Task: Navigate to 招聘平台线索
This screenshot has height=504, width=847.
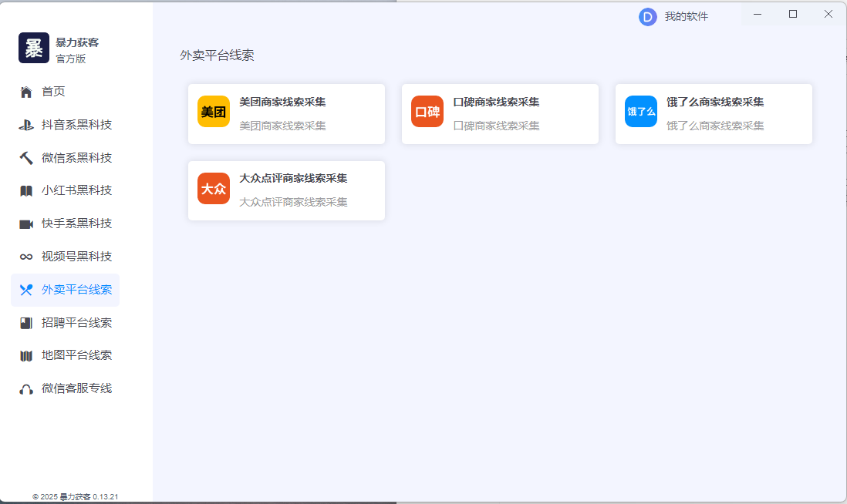Action: tap(76, 323)
